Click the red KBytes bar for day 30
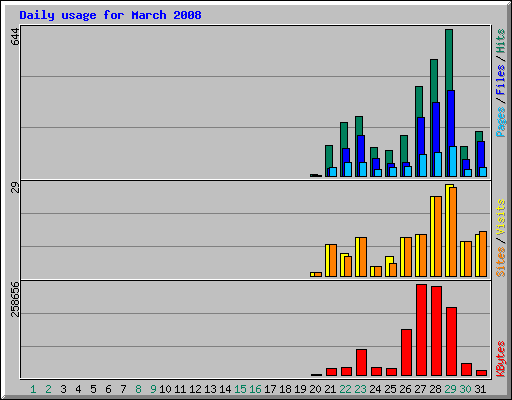The width and height of the screenshot is (512, 400). point(466,370)
